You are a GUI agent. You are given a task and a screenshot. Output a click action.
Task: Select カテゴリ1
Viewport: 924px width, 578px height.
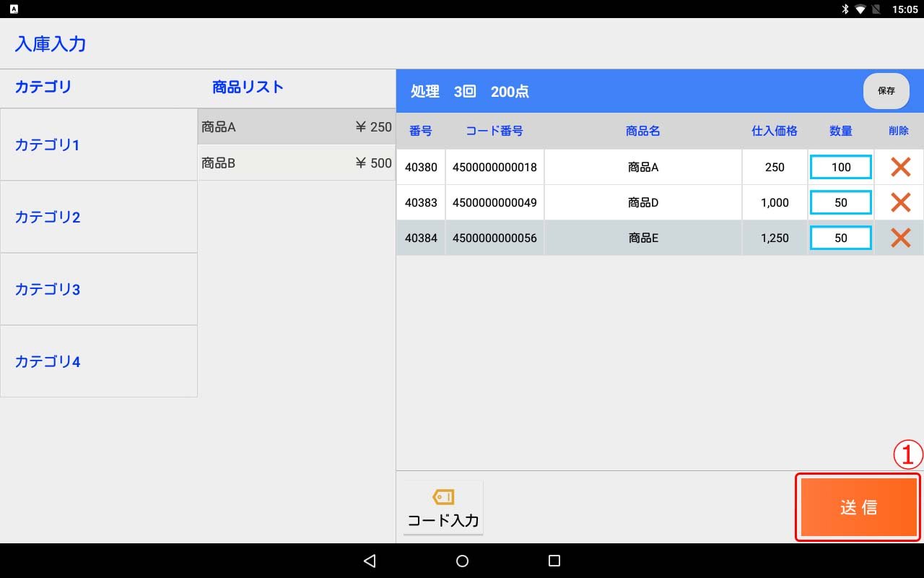(x=99, y=144)
